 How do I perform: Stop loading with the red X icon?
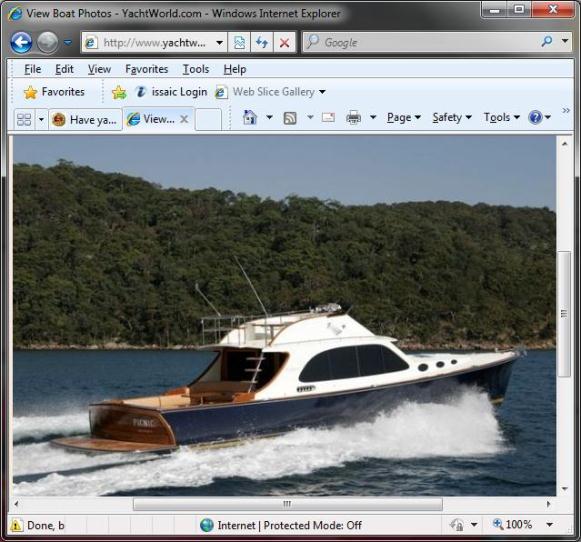click(x=284, y=43)
